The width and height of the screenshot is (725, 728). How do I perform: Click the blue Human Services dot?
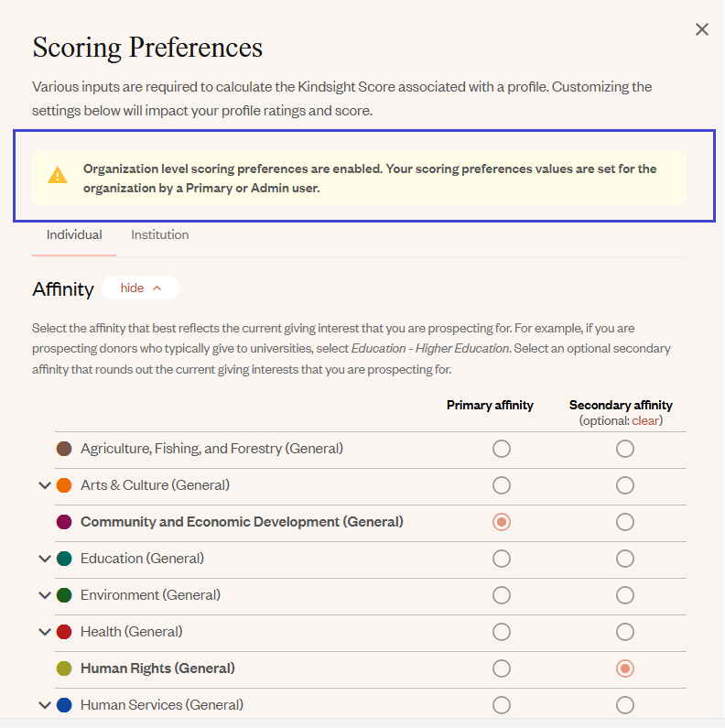pos(64,705)
